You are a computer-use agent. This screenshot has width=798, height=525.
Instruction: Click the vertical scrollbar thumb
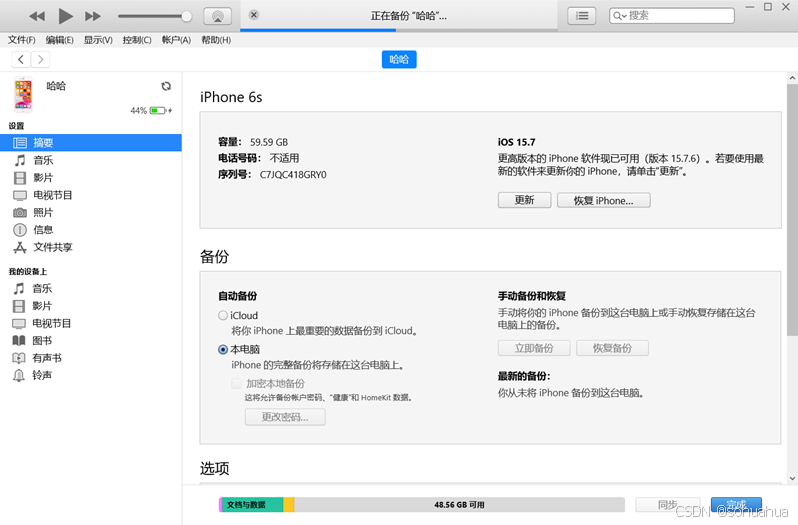[x=792, y=210]
